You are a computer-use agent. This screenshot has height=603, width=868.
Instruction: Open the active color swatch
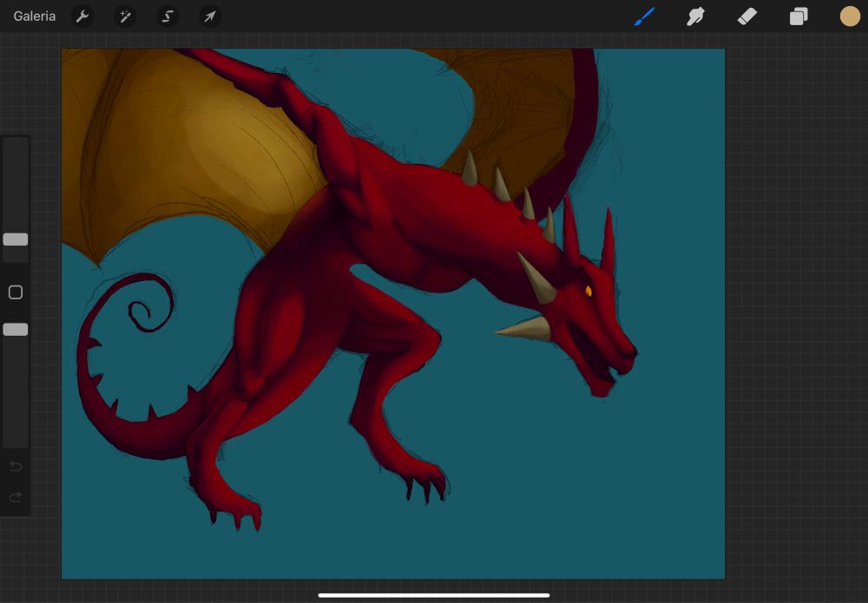850,16
